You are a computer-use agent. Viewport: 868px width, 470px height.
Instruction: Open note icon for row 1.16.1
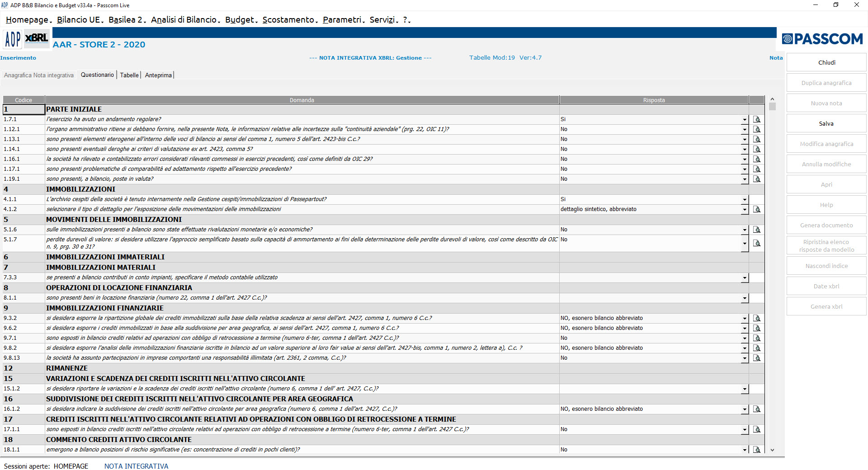pos(757,159)
